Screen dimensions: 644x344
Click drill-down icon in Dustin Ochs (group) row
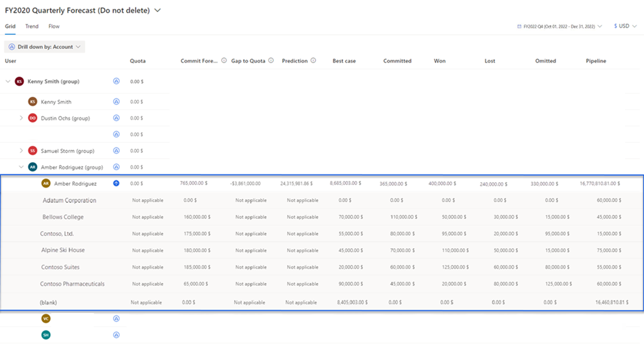coord(116,118)
